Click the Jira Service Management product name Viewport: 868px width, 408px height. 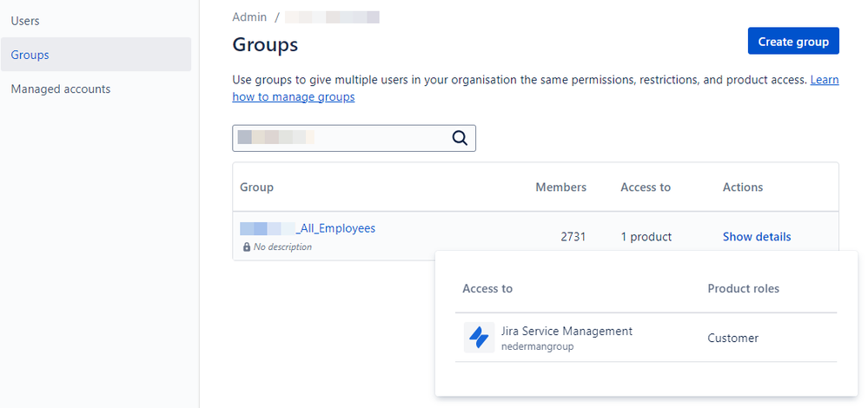pyautogui.click(x=567, y=331)
